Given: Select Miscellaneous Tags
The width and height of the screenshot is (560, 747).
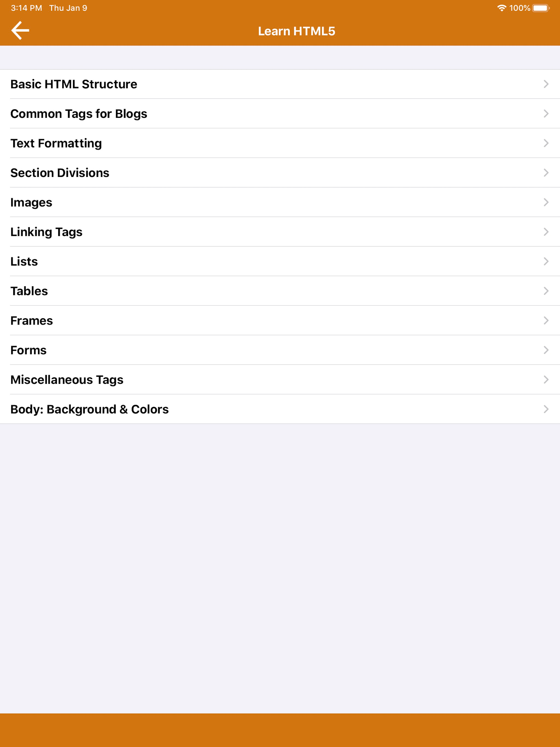Looking at the screenshot, I should (x=280, y=380).
